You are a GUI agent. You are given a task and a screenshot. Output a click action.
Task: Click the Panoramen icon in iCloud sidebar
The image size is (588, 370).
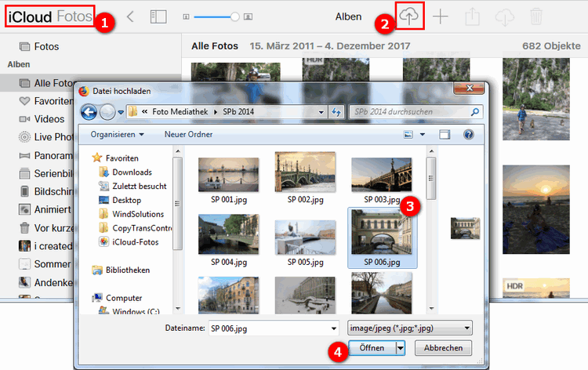[24, 155]
